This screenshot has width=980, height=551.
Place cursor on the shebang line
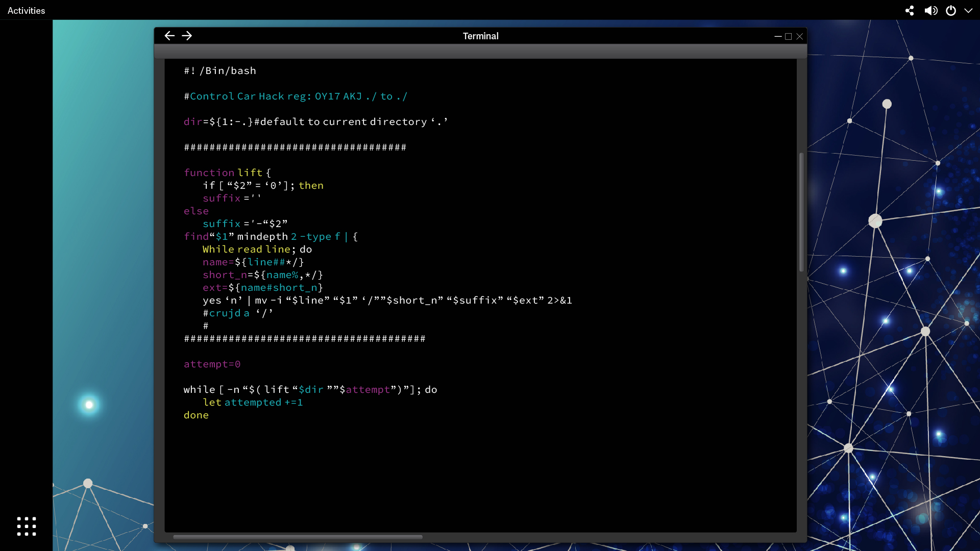(x=220, y=71)
